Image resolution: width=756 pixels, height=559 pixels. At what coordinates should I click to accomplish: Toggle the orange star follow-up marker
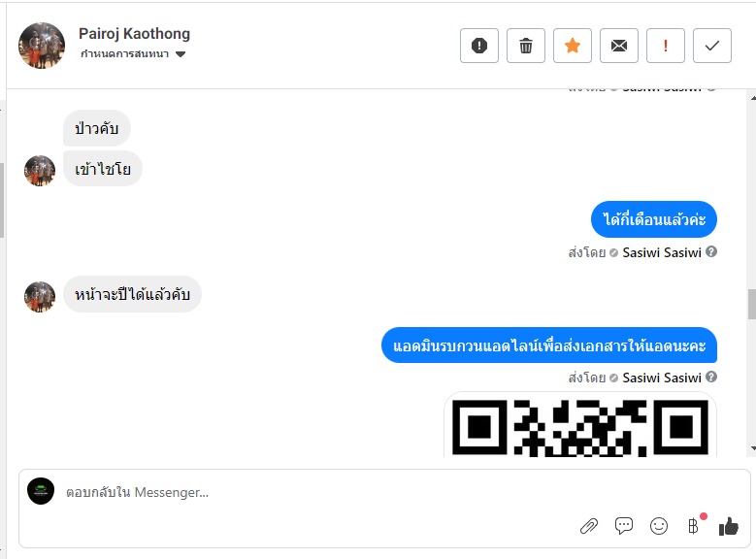click(573, 46)
